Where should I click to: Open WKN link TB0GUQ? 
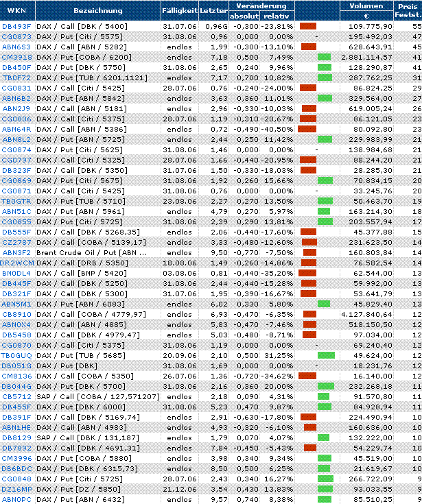tap(16, 355)
